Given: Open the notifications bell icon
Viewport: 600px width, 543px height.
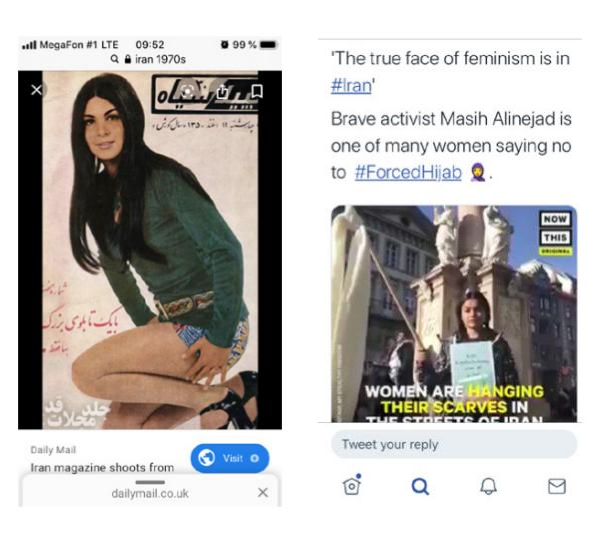Looking at the screenshot, I should pos(489,486).
